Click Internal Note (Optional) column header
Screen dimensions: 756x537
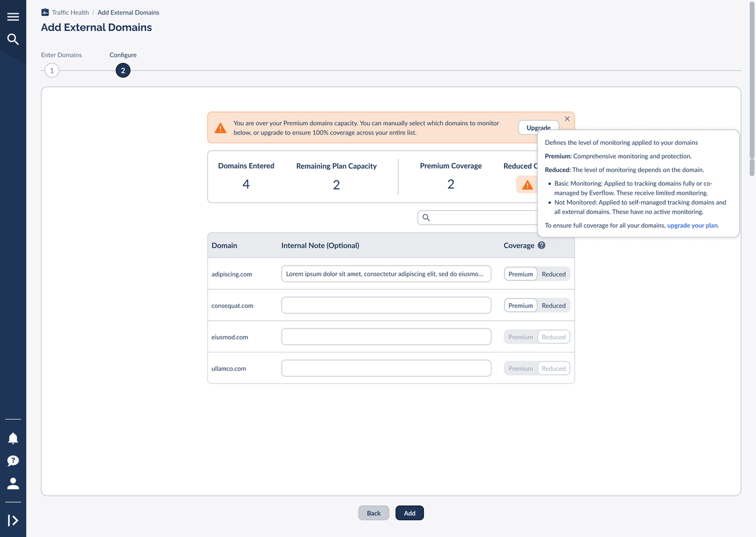320,246
